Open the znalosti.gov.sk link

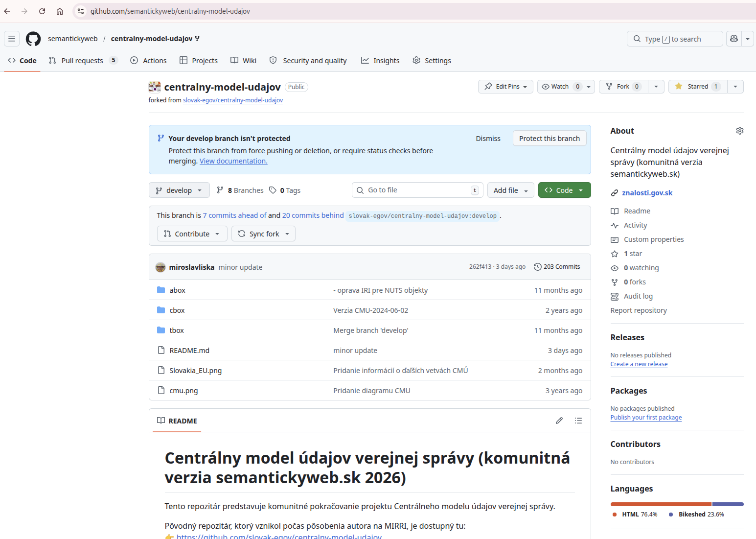pyautogui.click(x=647, y=193)
